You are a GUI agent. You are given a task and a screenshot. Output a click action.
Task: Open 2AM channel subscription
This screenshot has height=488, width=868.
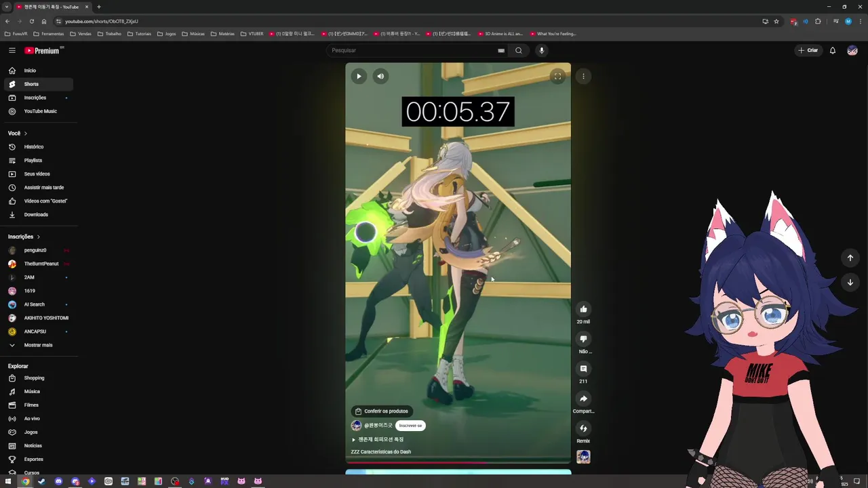click(x=39, y=277)
